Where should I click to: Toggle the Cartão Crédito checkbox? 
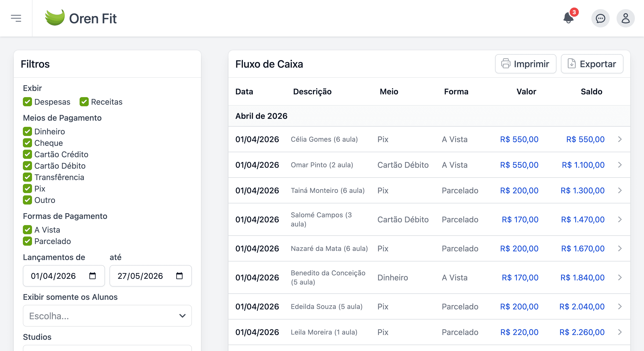click(x=27, y=154)
